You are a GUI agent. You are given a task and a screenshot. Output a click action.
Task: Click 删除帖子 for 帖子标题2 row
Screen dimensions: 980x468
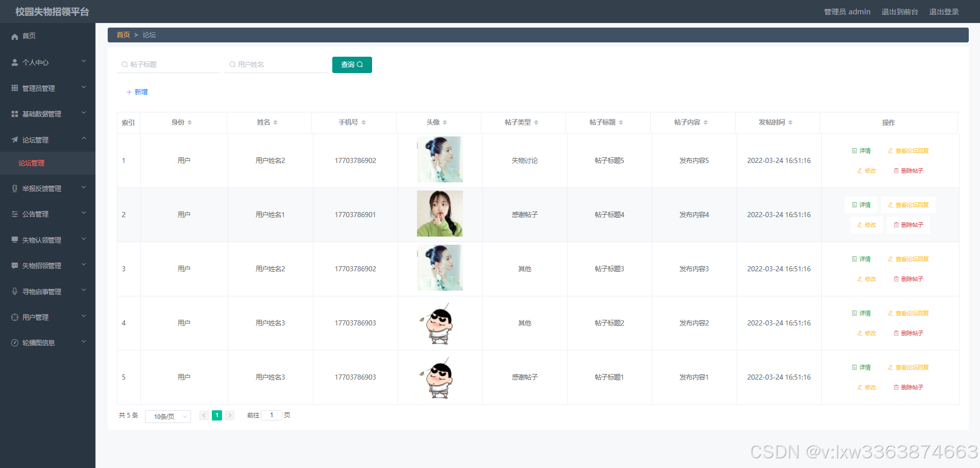908,333
